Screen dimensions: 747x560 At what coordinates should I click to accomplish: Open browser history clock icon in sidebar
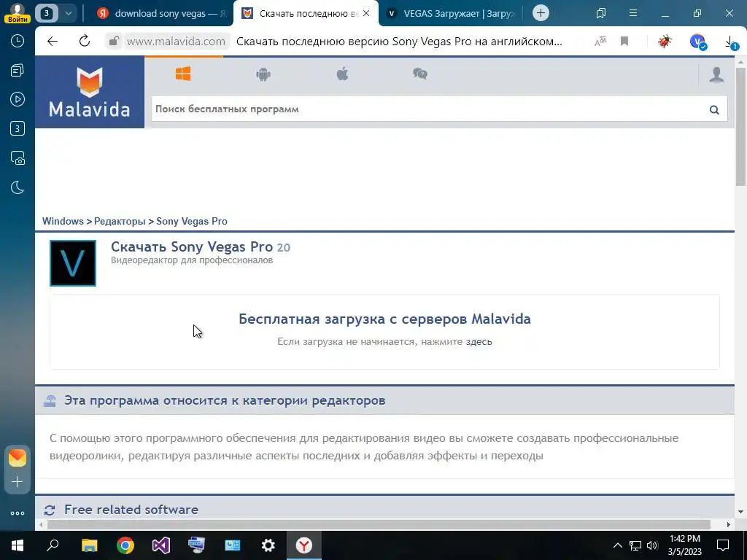[x=18, y=41]
